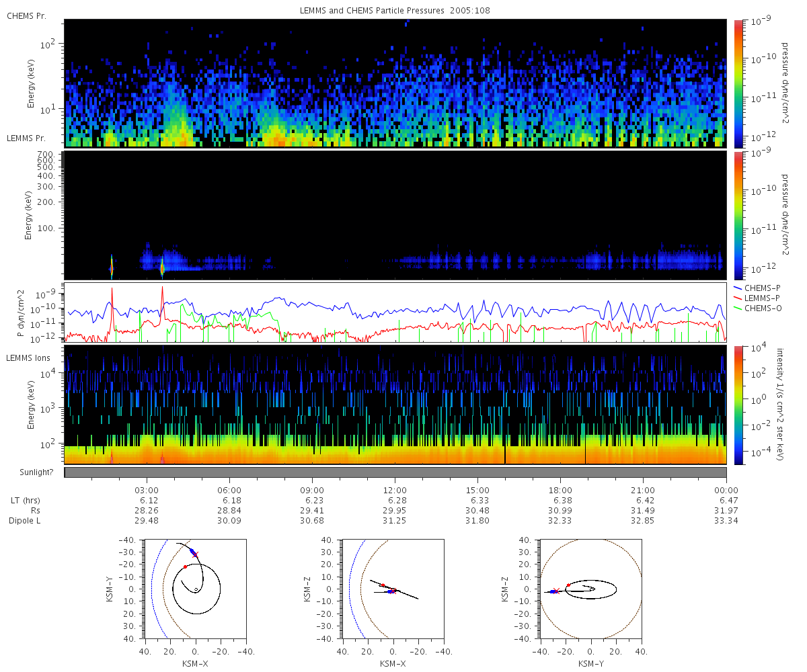
Task: Select the 'LT (hrs)' row label
Action: click(25, 501)
